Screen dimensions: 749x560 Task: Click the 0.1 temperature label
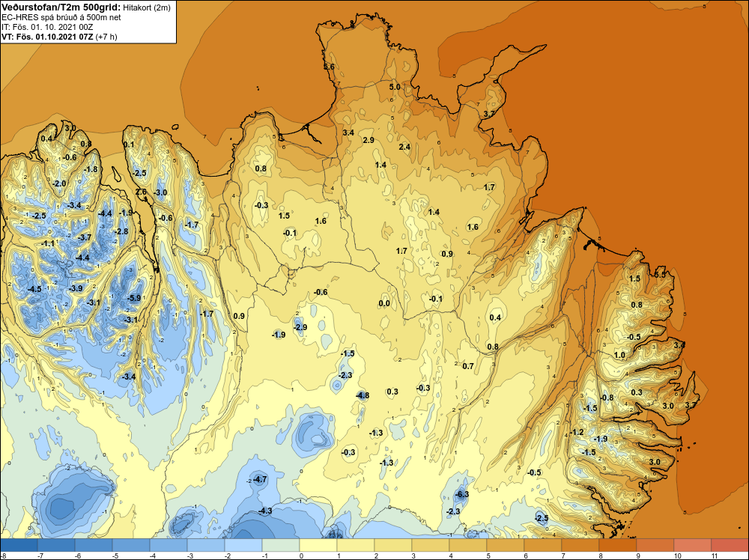(129, 144)
